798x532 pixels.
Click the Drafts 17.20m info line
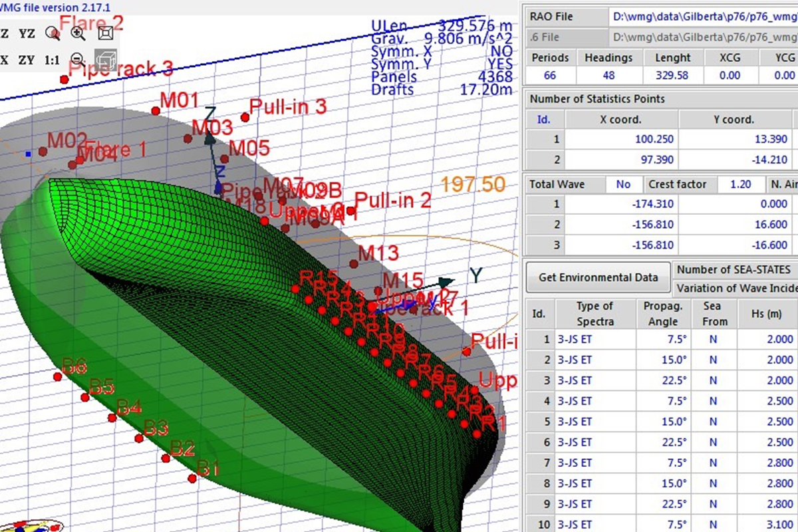pyautogui.click(x=442, y=90)
